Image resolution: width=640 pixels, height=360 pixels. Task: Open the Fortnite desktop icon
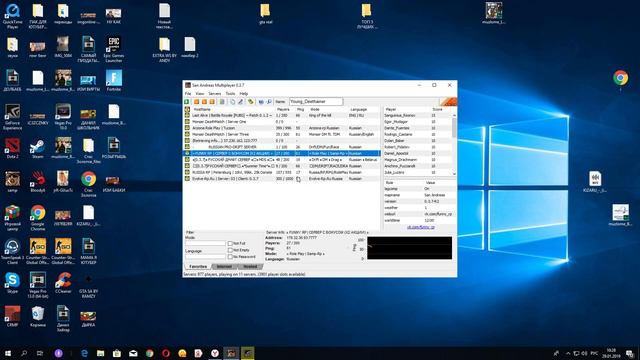[x=113, y=81]
